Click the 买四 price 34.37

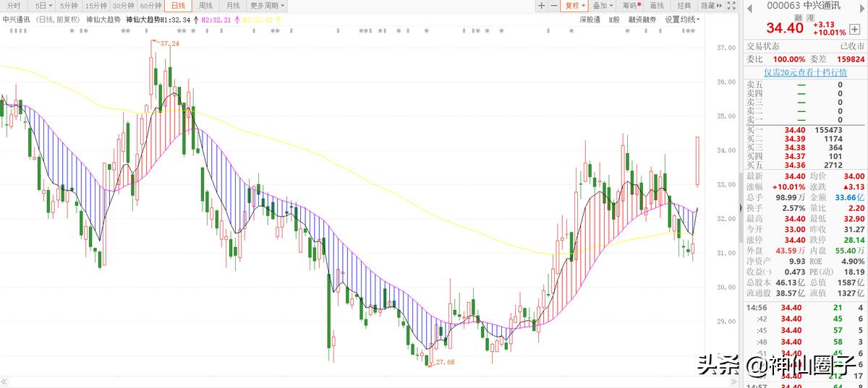[795, 156]
